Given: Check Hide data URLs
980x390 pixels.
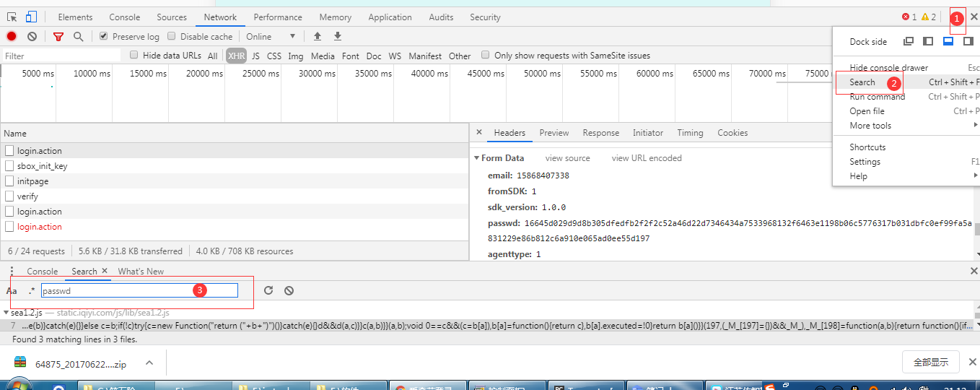Looking at the screenshot, I should coord(134,55).
